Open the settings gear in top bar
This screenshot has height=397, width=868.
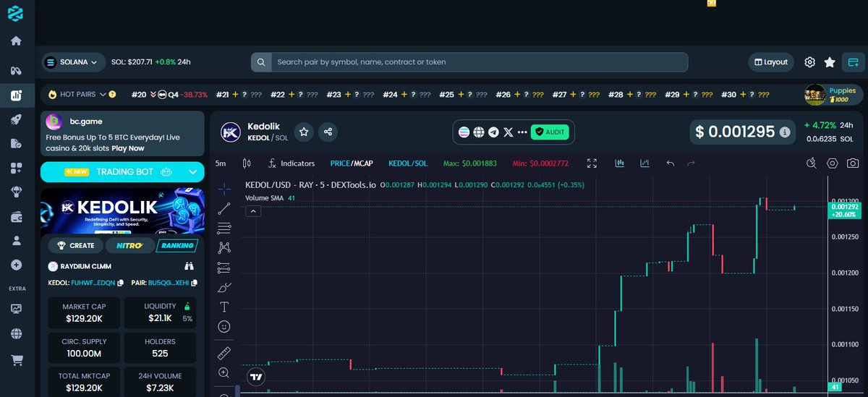[810, 62]
